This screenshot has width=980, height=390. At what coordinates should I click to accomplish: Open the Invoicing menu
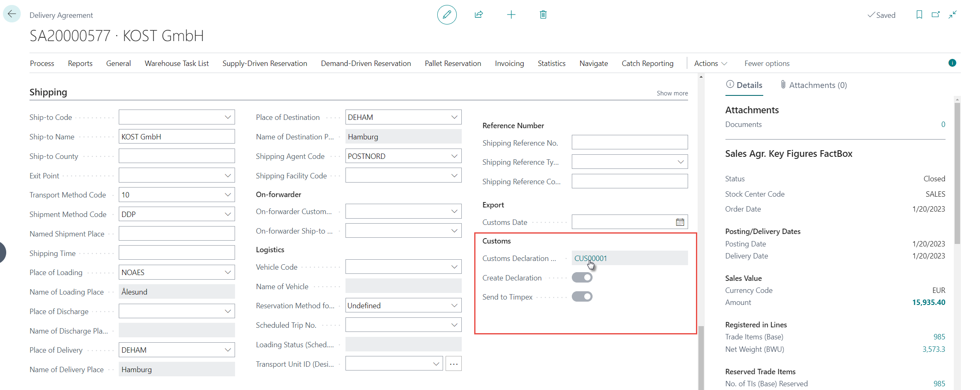509,63
